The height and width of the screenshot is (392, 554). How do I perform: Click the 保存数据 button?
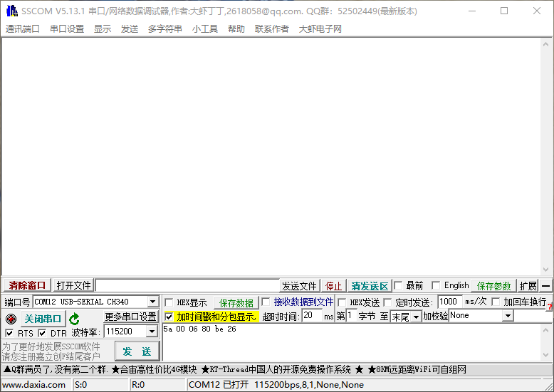(x=236, y=303)
